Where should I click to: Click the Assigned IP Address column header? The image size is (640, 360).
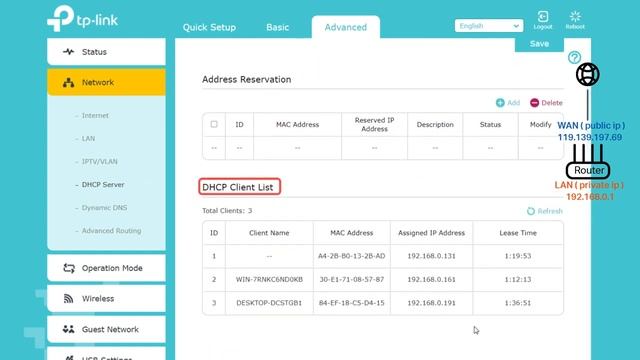(x=431, y=233)
